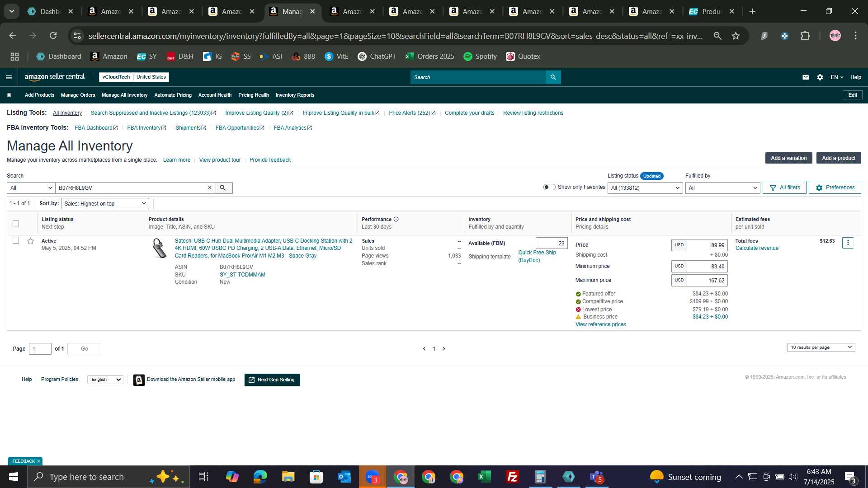The height and width of the screenshot is (488, 868).
Task: Toggle Show only Favorites switch
Action: 549,188
